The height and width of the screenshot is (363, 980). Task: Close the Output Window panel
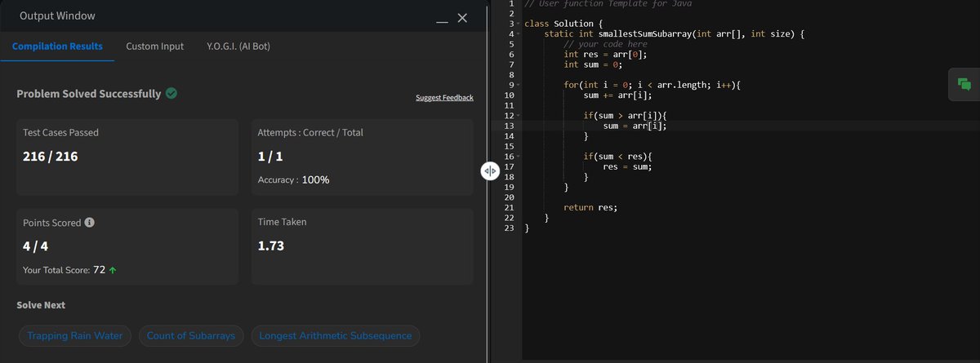tap(462, 18)
